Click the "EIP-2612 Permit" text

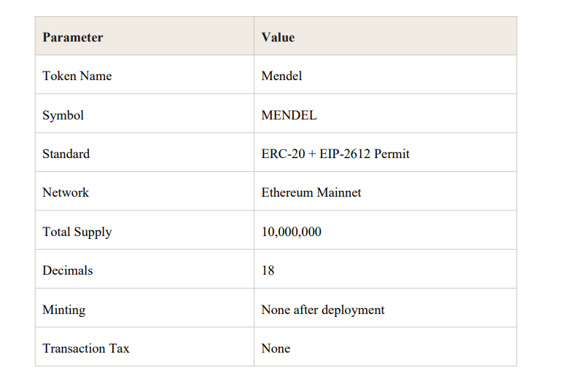[x=365, y=154]
